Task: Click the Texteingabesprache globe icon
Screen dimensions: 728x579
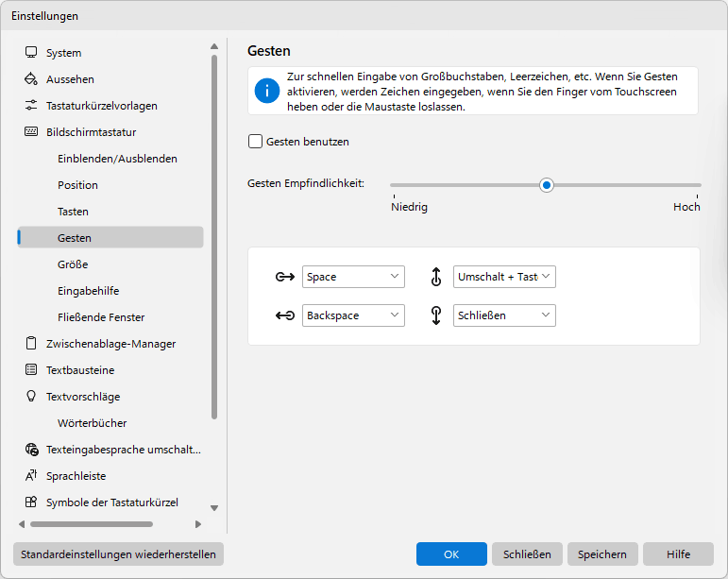Action: coord(31,450)
